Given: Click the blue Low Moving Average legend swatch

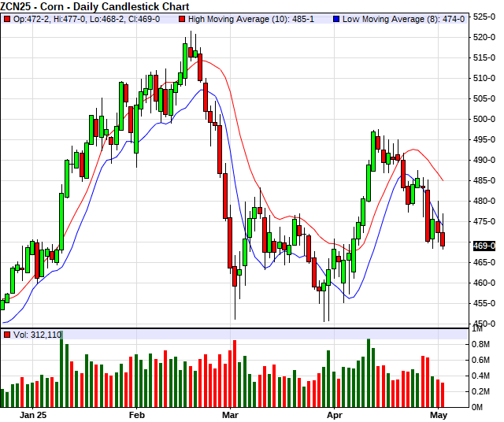Looking at the screenshot, I should tap(314, 17).
